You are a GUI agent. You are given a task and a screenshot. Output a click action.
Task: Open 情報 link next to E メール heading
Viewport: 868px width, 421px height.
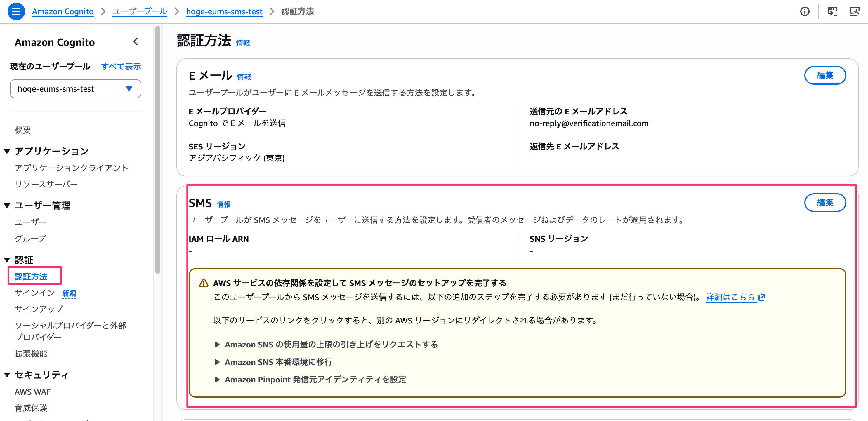[244, 77]
